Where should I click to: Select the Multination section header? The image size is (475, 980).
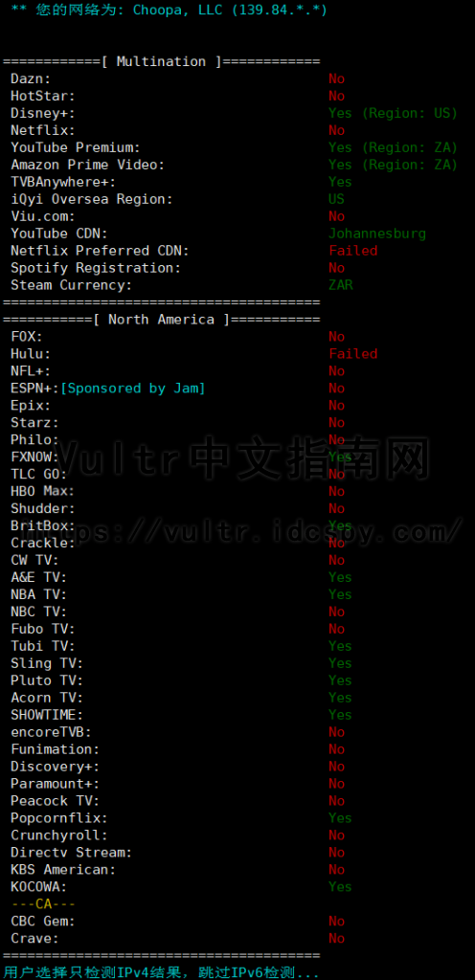click(x=161, y=61)
